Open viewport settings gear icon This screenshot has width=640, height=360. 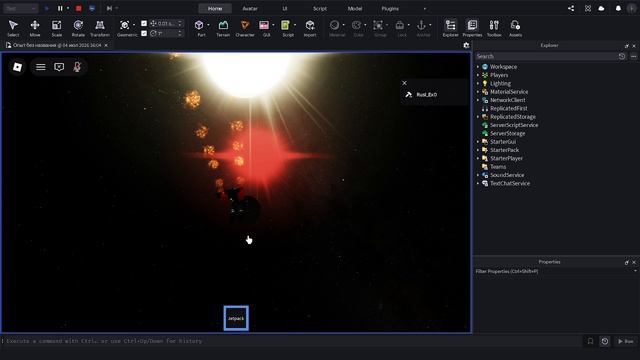(x=467, y=45)
